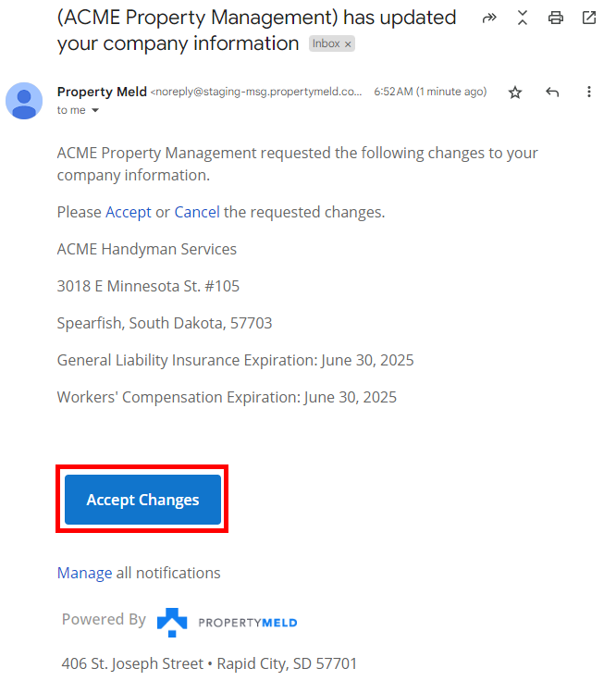Open email in a new window
Viewport: 616px width, 681px height.
pos(589,18)
